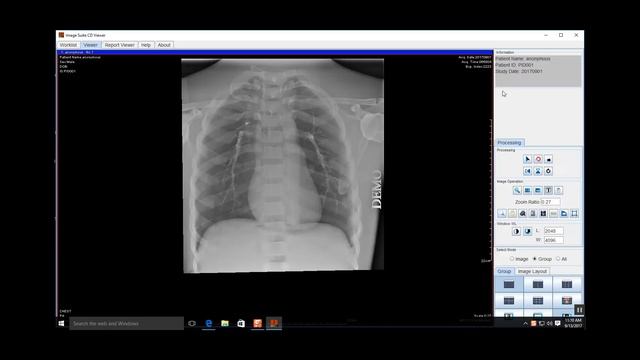Click the chest X-ray image in the viewer
This screenshot has height=360, width=640.
click(x=282, y=165)
